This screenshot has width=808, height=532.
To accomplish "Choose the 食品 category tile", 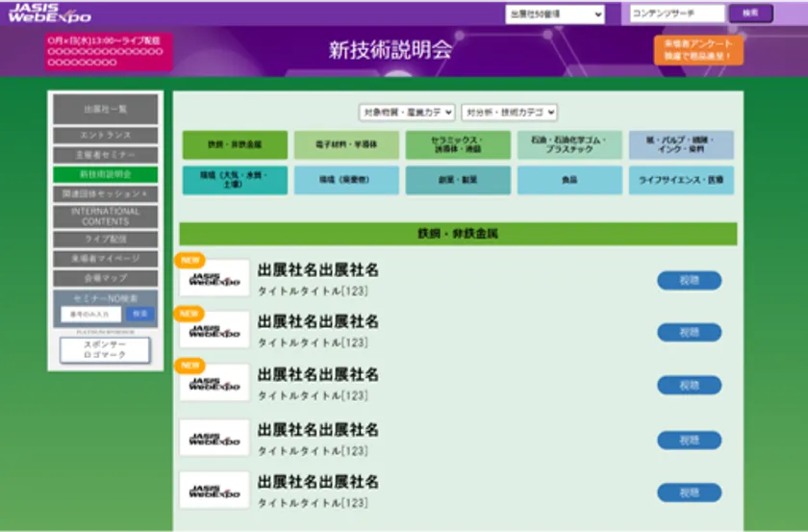I will click(x=569, y=180).
